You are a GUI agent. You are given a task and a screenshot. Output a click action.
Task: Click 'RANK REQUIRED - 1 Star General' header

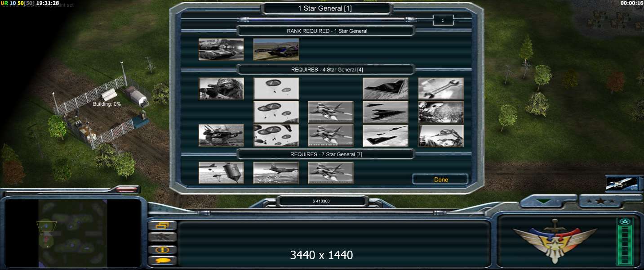coord(327,31)
